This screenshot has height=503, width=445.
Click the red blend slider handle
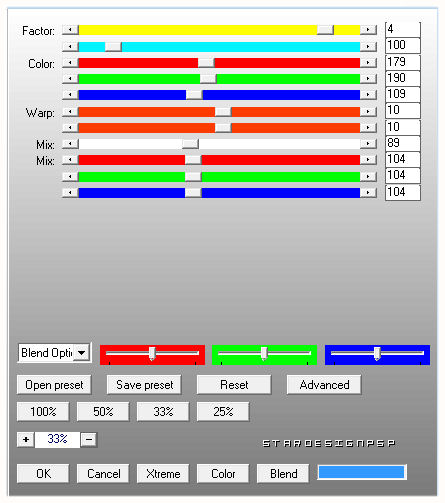tap(152, 353)
